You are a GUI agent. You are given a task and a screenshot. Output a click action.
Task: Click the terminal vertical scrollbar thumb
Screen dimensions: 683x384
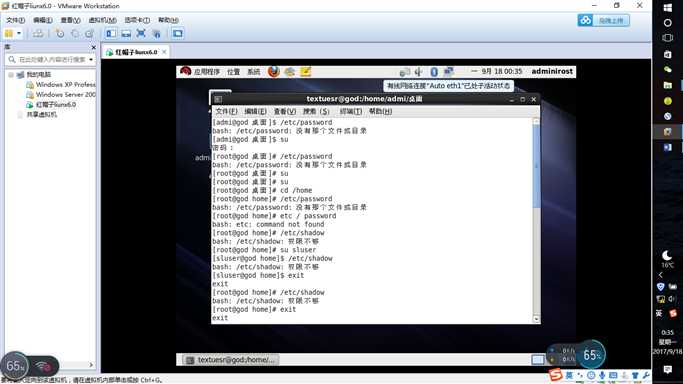click(536, 166)
